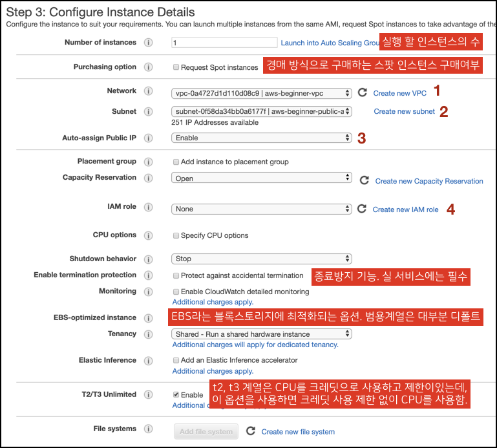Screen dimensions: 497x448
Task: Click the 251 IP Addresses available text
Action: (215, 122)
